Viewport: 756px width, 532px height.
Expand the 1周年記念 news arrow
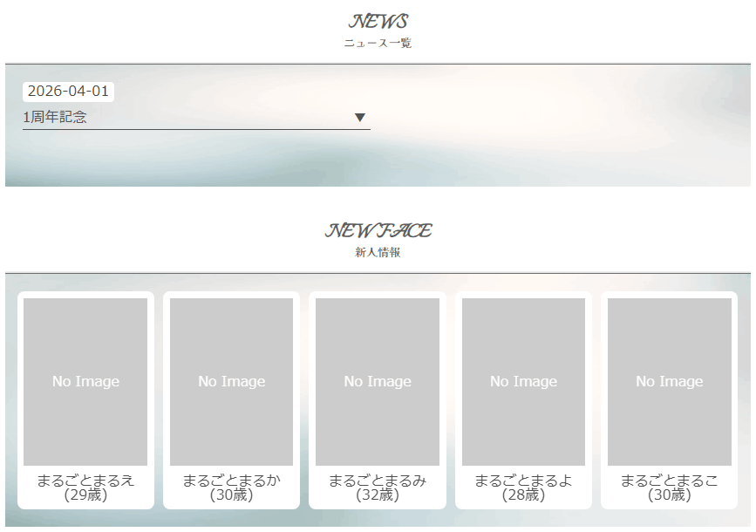point(360,118)
